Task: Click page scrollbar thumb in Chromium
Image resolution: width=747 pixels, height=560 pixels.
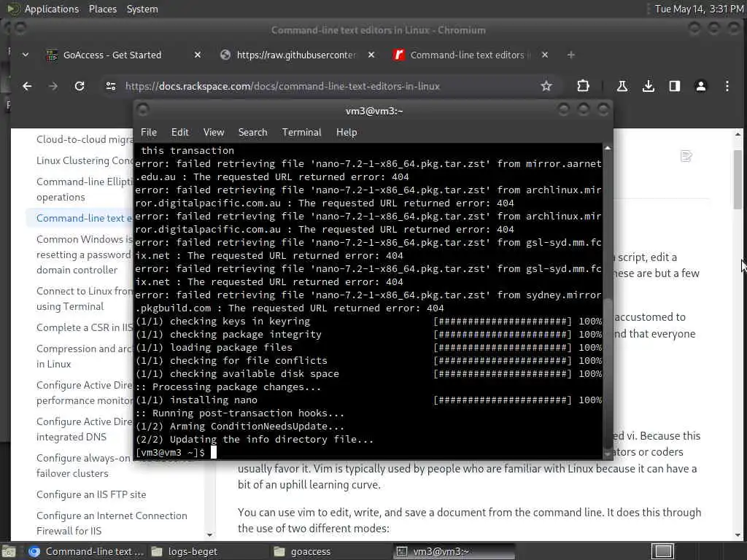Action: coord(738,179)
